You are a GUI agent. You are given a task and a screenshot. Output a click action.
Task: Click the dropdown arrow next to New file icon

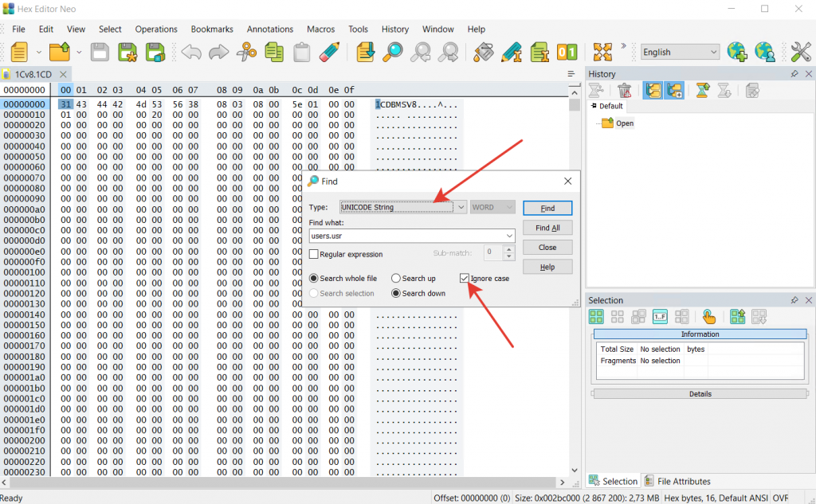pos(38,52)
